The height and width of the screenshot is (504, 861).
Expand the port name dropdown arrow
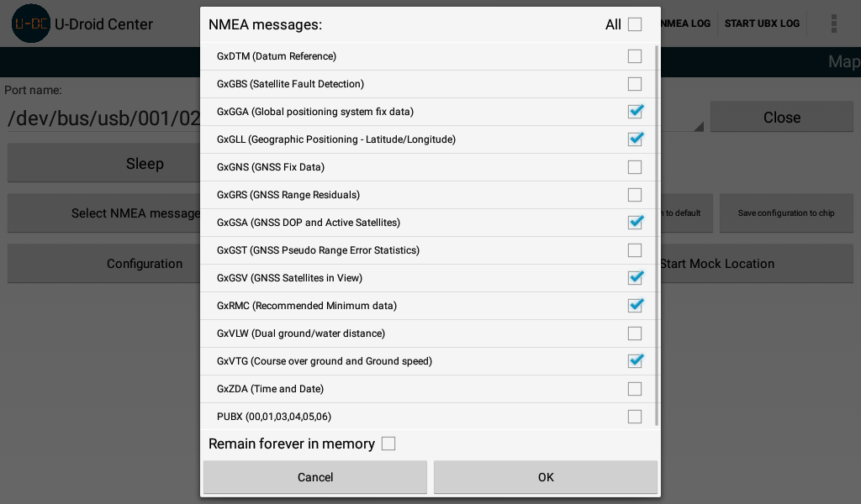point(697,127)
